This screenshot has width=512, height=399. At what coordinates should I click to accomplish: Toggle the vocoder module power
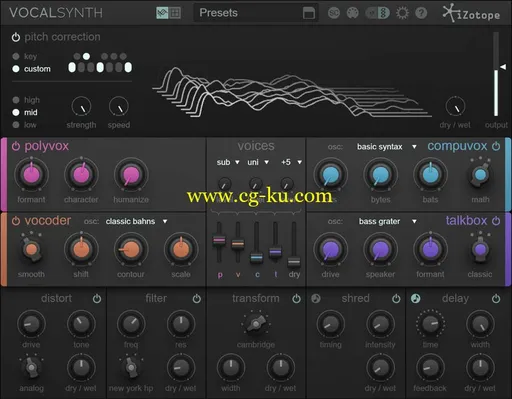tap(16, 221)
